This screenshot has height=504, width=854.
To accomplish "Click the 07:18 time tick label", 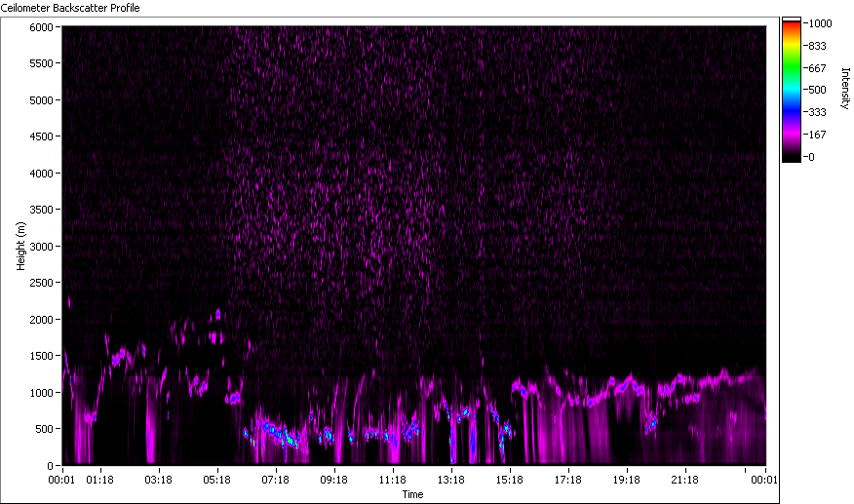I will 276,480.
